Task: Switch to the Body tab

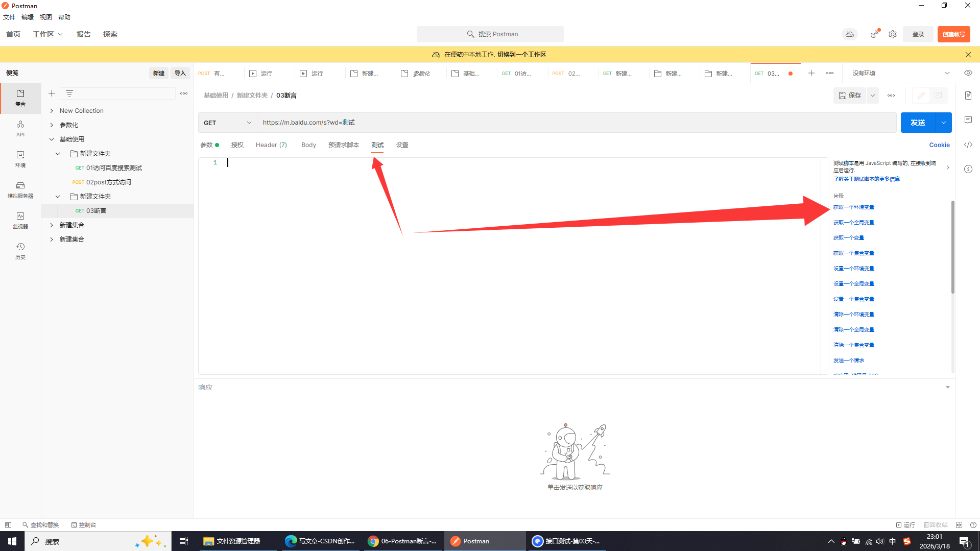Action: coord(308,145)
